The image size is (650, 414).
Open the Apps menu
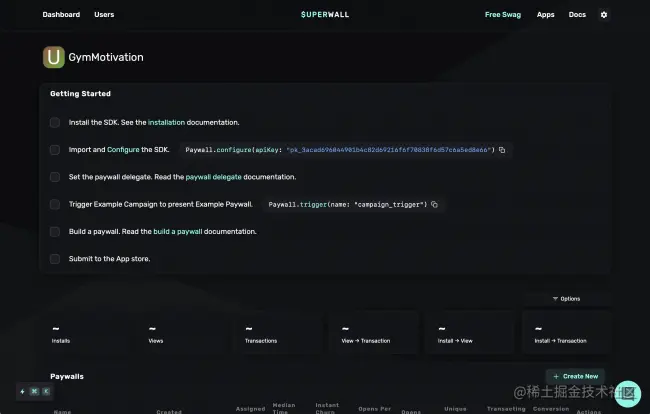[x=546, y=15]
